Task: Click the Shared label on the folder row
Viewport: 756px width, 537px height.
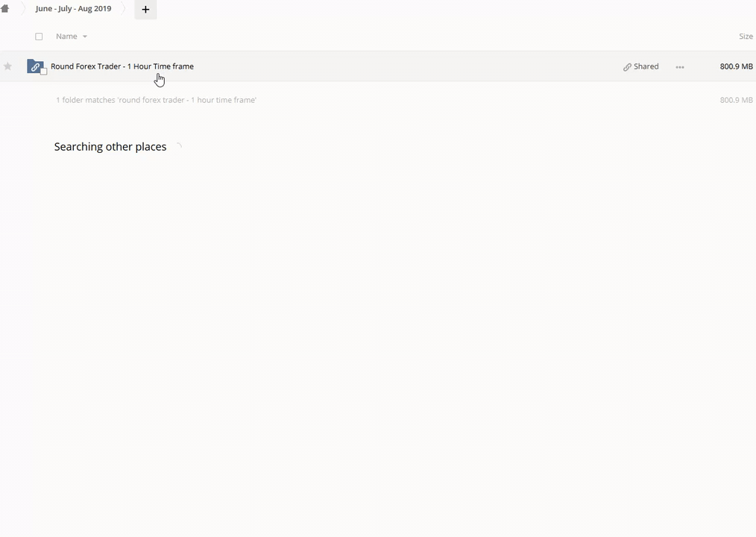Action: pyautogui.click(x=646, y=66)
